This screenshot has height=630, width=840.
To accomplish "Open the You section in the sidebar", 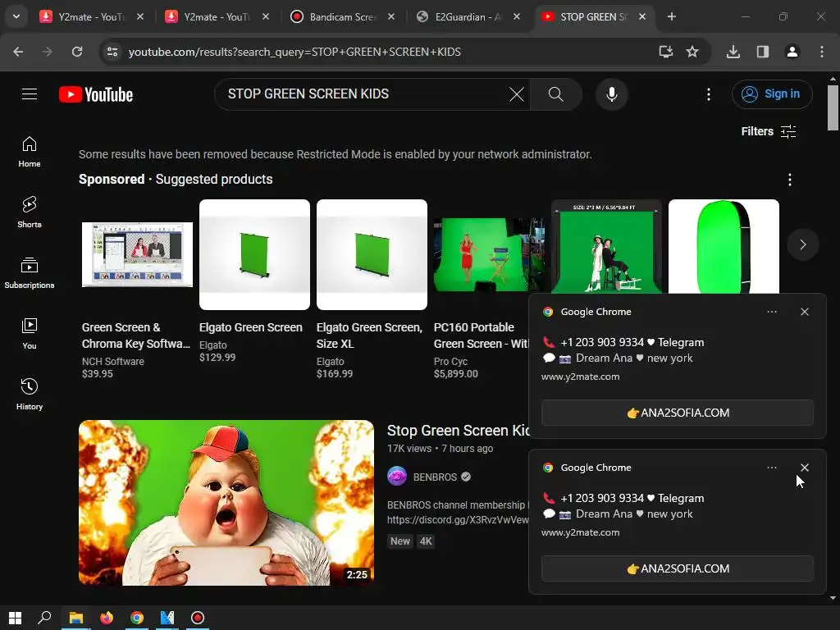I will [x=30, y=334].
